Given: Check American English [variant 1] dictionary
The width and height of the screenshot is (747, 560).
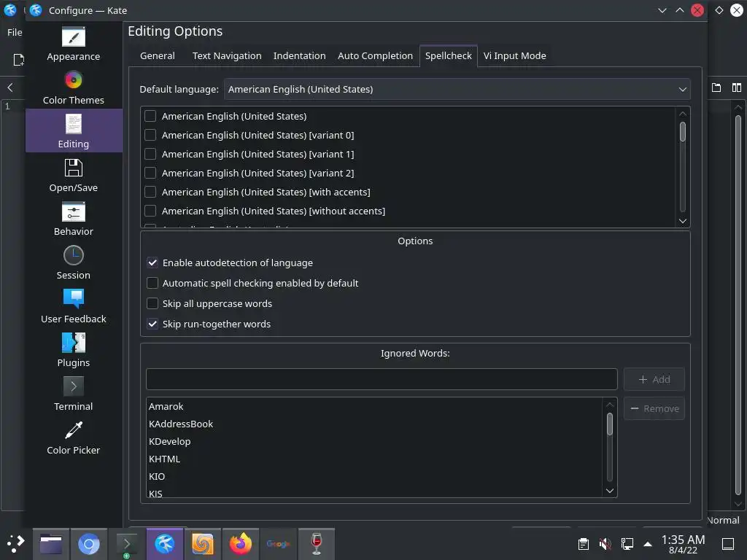Looking at the screenshot, I should (150, 154).
